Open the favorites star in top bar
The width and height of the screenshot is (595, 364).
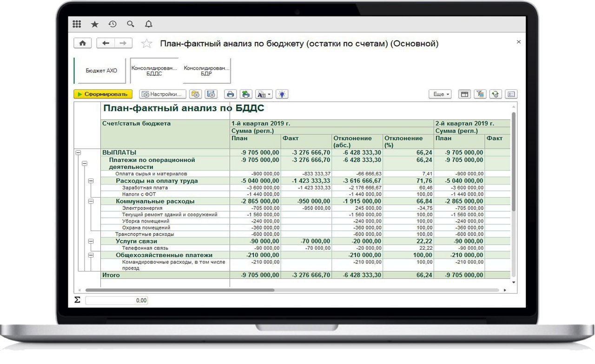94,24
